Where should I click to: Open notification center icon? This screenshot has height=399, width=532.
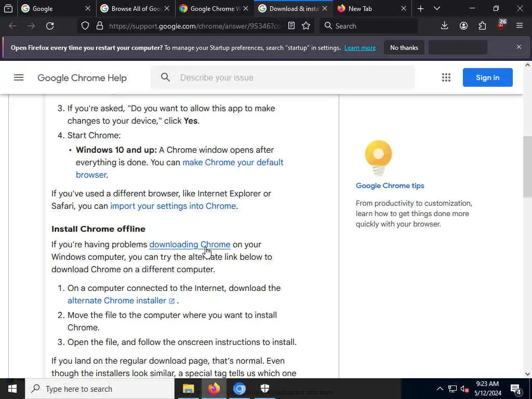tap(515, 389)
